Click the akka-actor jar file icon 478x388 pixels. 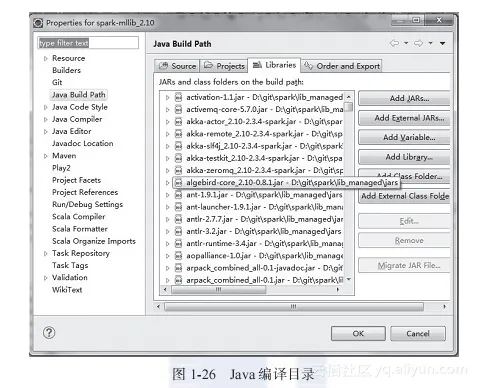[179, 122]
